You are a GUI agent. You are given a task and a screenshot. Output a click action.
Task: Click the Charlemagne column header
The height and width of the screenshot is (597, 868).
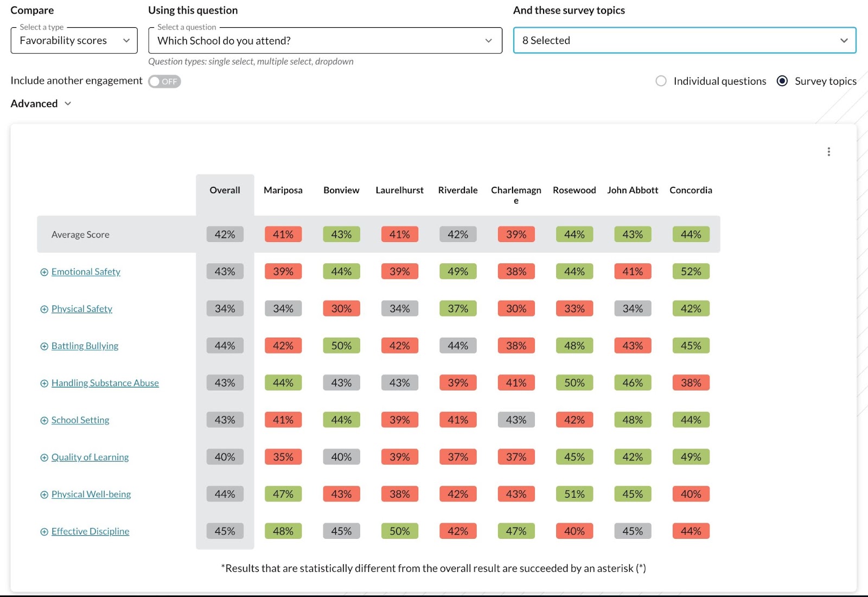point(516,195)
